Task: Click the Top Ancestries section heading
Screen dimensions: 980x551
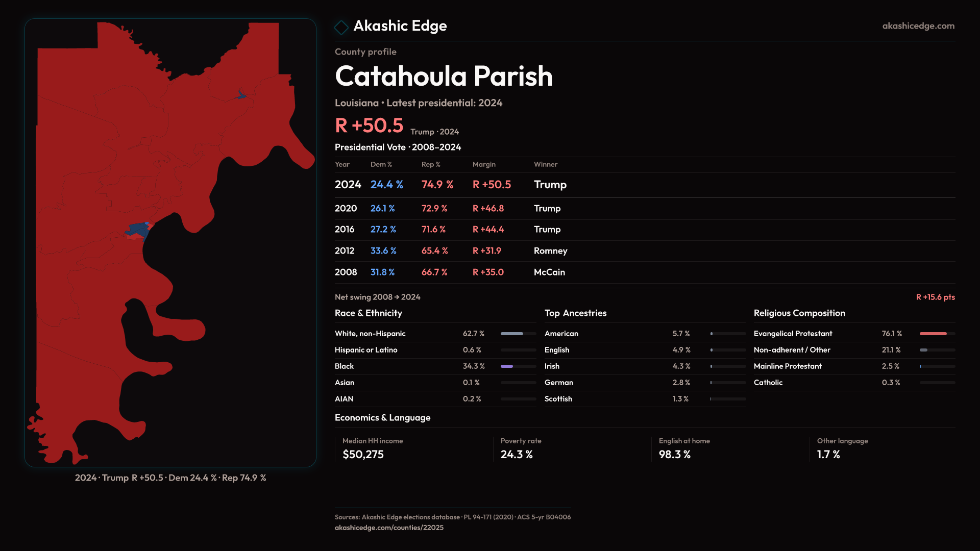Action: coord(575,313)
